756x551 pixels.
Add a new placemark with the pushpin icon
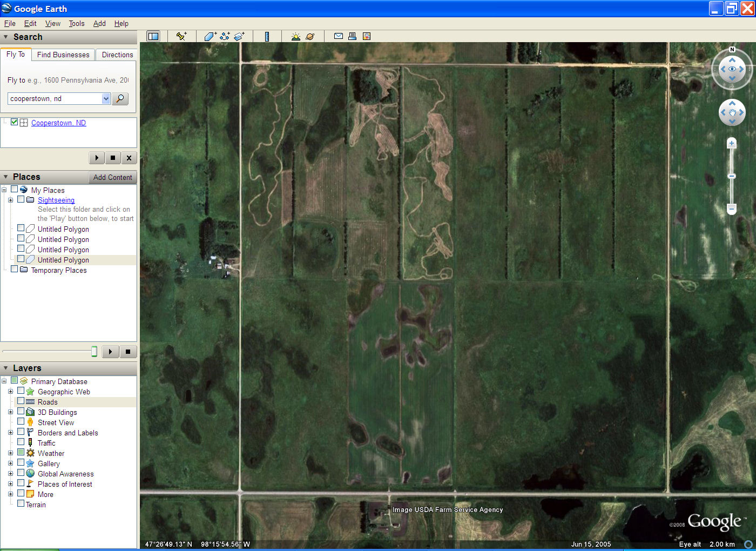point(181,36)
